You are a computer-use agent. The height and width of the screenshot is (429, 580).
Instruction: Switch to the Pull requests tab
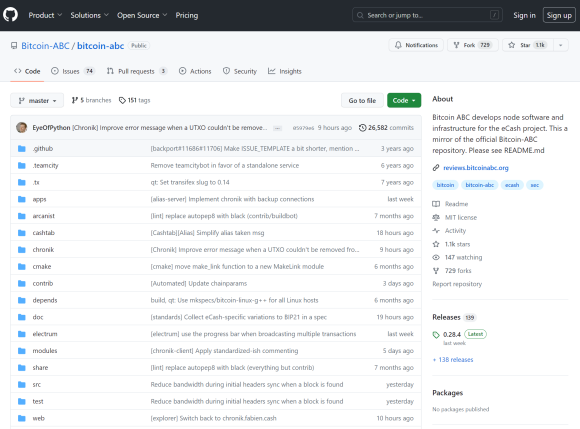click(x=137, y=71)
